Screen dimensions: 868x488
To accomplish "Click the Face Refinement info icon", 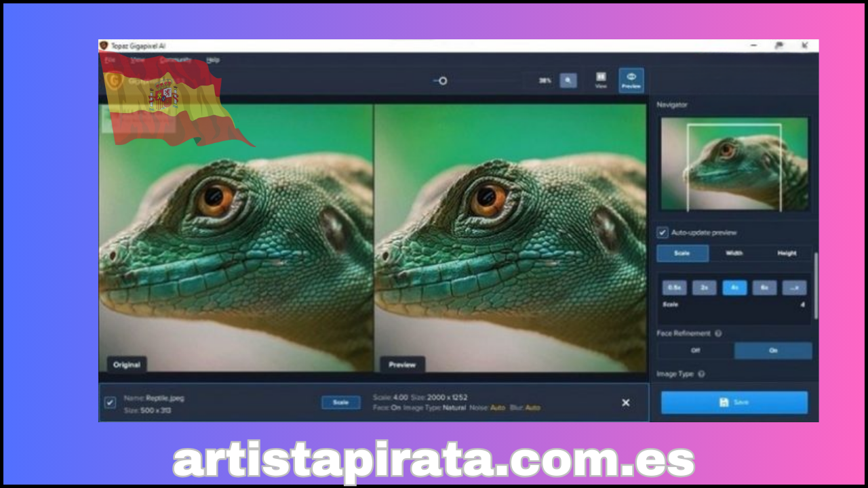I will [x=718, y=333].
